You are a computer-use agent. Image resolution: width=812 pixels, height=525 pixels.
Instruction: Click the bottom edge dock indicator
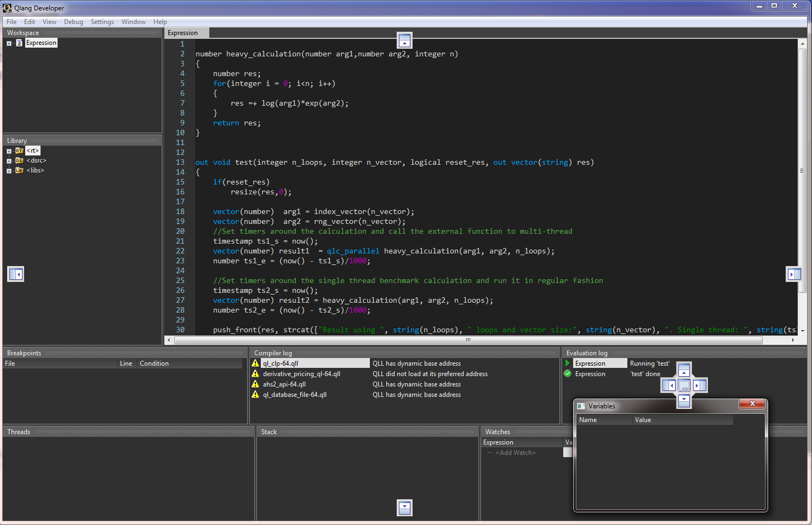click(404, 507)
